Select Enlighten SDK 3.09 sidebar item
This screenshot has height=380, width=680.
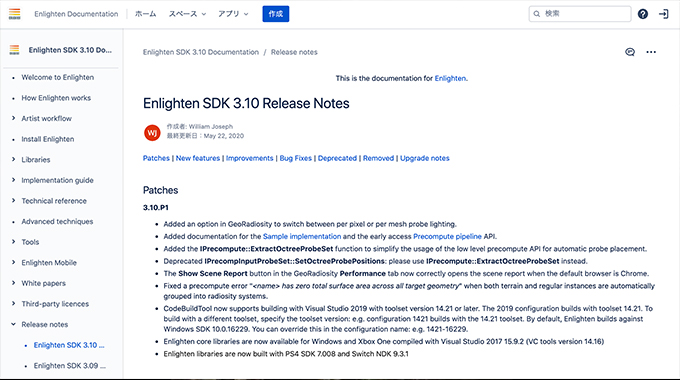tap(70, 366)
